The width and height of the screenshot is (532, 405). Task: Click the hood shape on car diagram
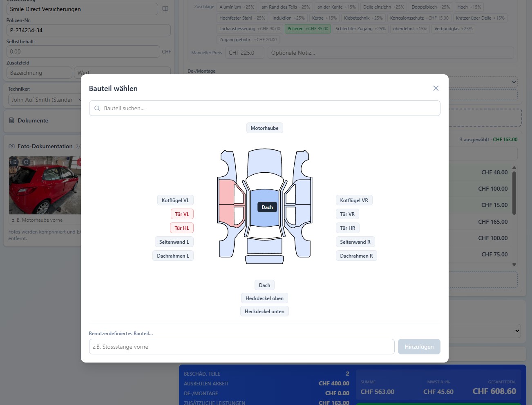[x=265, y=163]
